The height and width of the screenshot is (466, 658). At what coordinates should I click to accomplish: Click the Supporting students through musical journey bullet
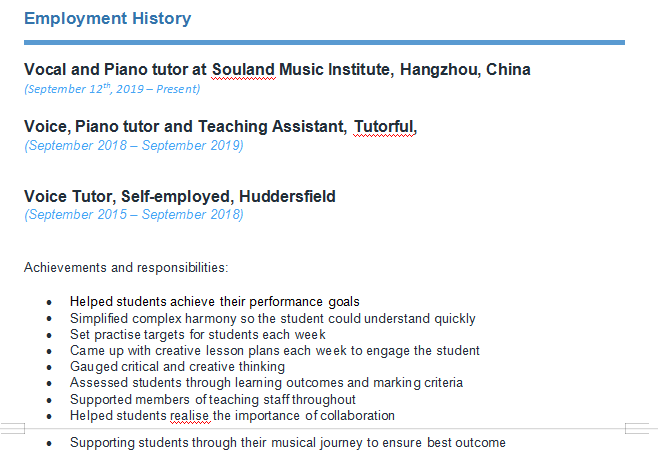[x=287, y=442]
